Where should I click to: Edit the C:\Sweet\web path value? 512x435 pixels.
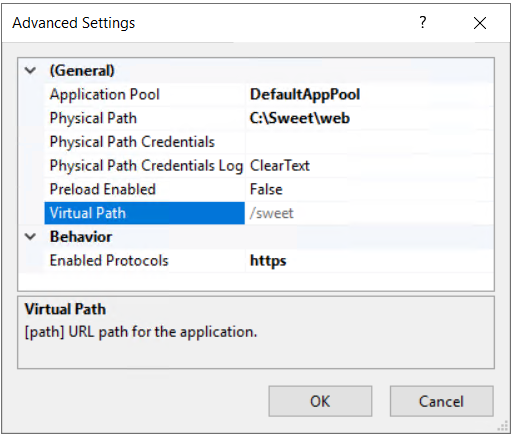[369, 118]
